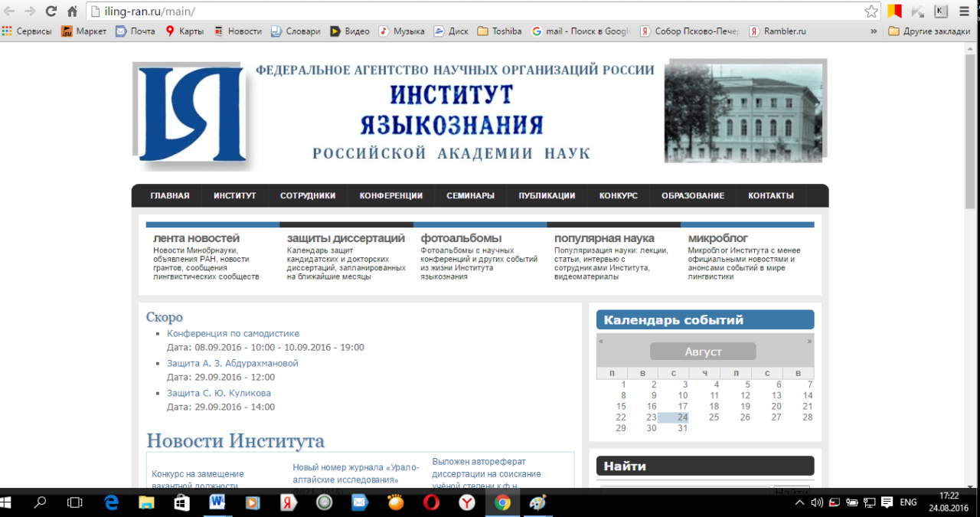Open the system clock and date
The image size is (980, 517).
pyautogui.click(x=949, y=502)
